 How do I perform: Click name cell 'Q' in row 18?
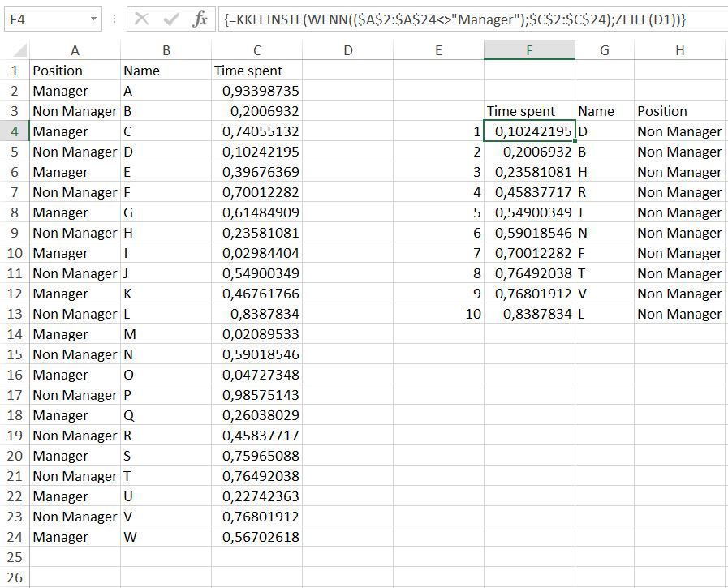click(x=166, y=415)
